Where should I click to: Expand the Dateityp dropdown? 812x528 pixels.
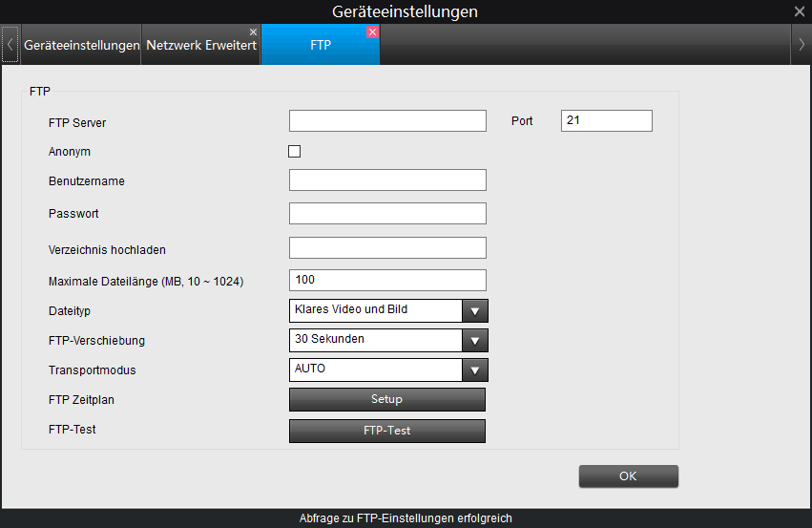[x=474, y=310]
